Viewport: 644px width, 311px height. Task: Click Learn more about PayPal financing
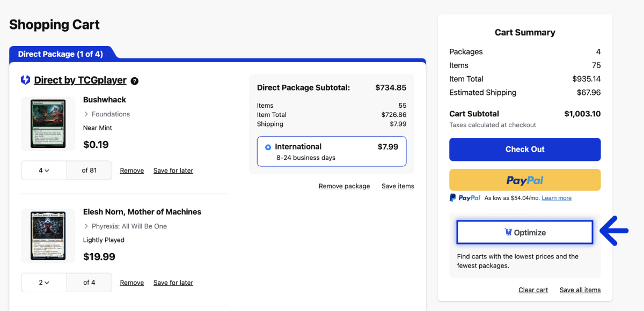[557, 198]
